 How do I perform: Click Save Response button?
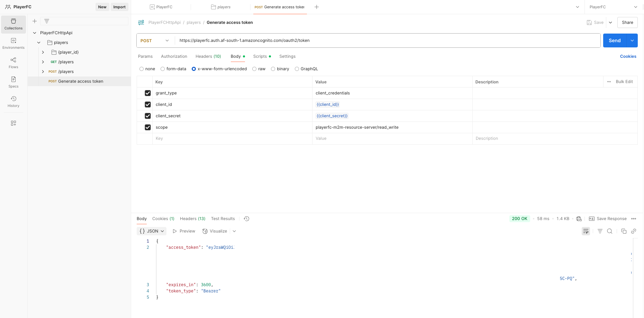pyautogui.click(x=608, y=219)
